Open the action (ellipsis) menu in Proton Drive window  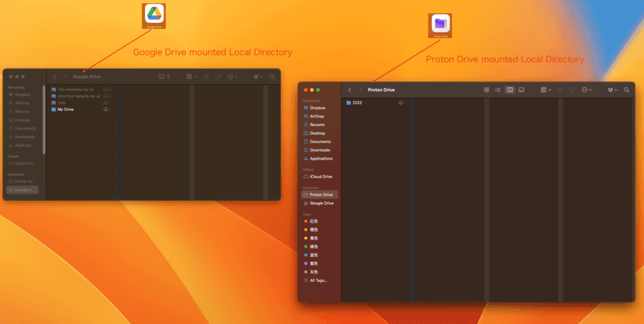point(587,90)
